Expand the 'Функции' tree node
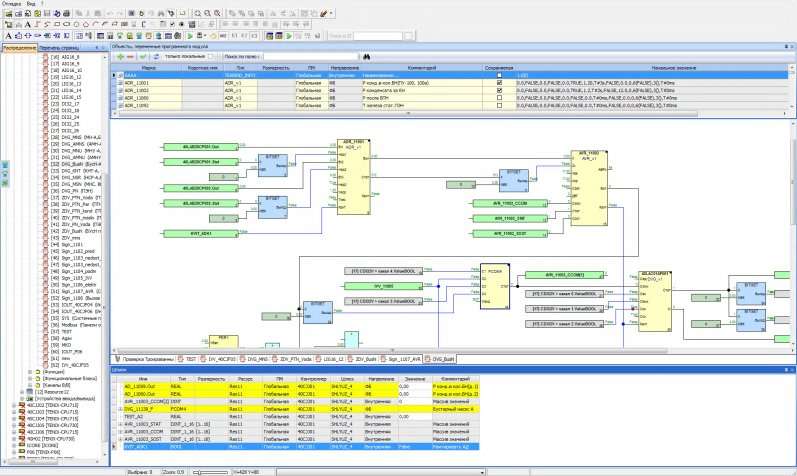 click(x=30, y=372)
